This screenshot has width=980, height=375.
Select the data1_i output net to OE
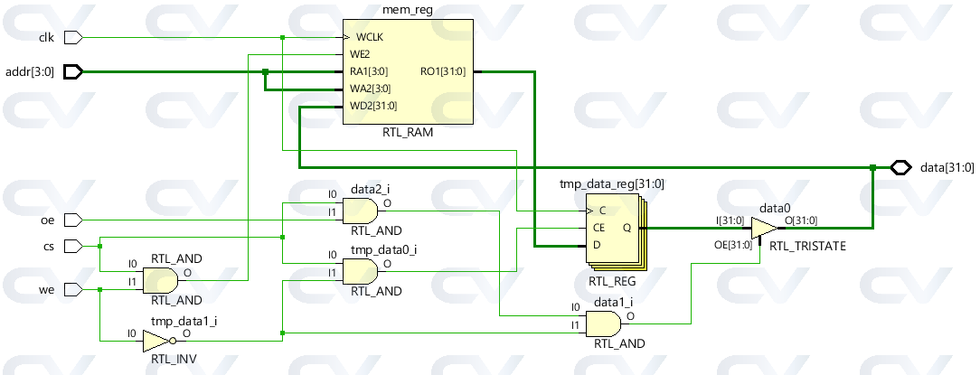pos(691,294)
